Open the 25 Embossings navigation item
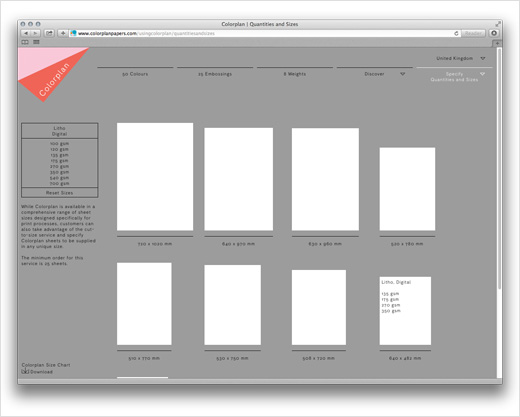Image resolution: width=520 pixels, height=417 pixels. (x=215, y=74)
